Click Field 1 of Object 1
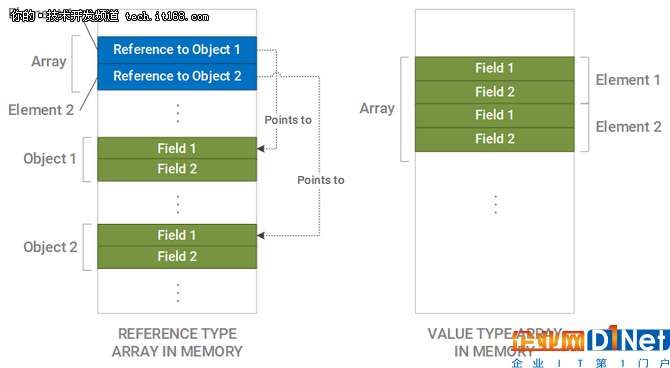This screenshot has width=670, height=368. pyautogui.click(x=177, y=148)
